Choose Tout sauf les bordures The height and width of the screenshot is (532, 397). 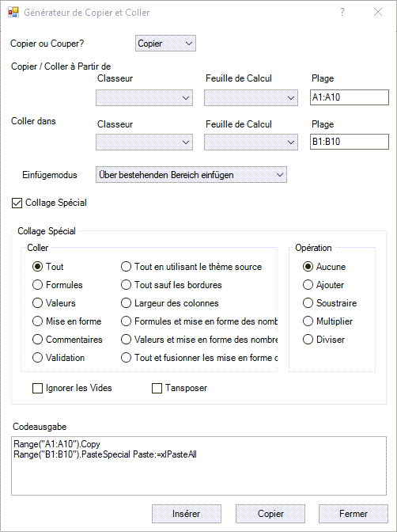pos(126,285)
